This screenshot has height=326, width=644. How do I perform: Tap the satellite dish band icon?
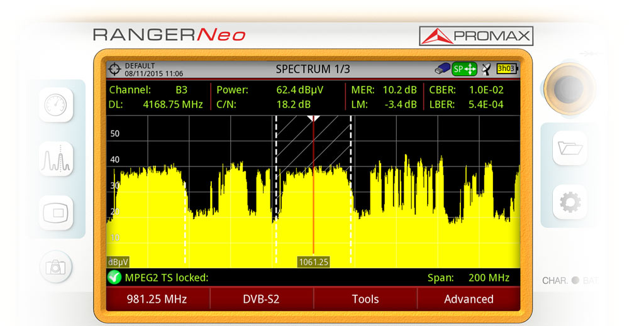[x=486, y=69]
